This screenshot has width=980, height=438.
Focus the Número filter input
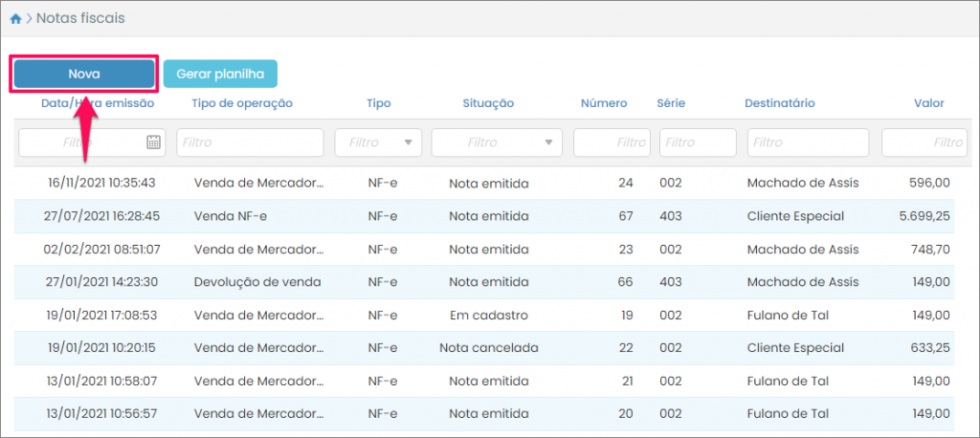click(x=612, y=142)
